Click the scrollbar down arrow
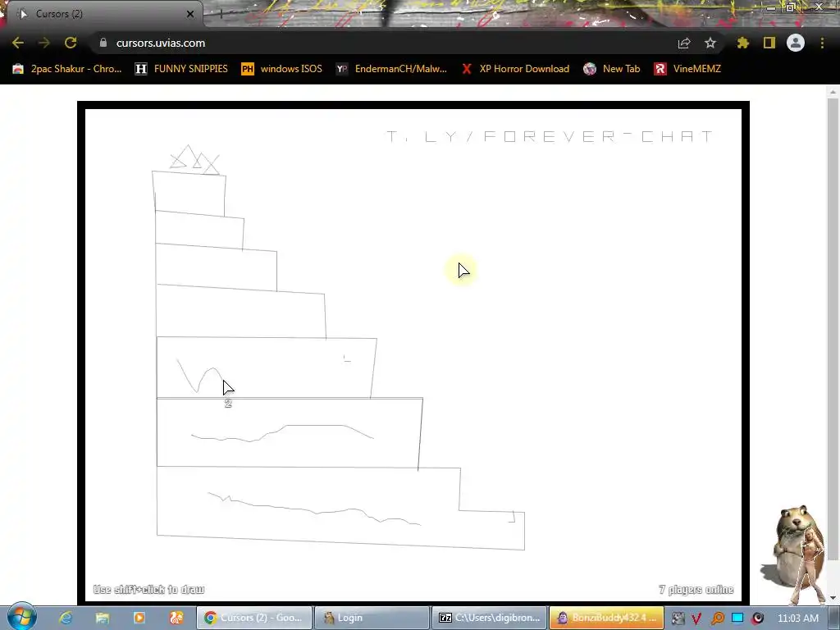Screen dimensions: 840x630 tap(833, 598)
